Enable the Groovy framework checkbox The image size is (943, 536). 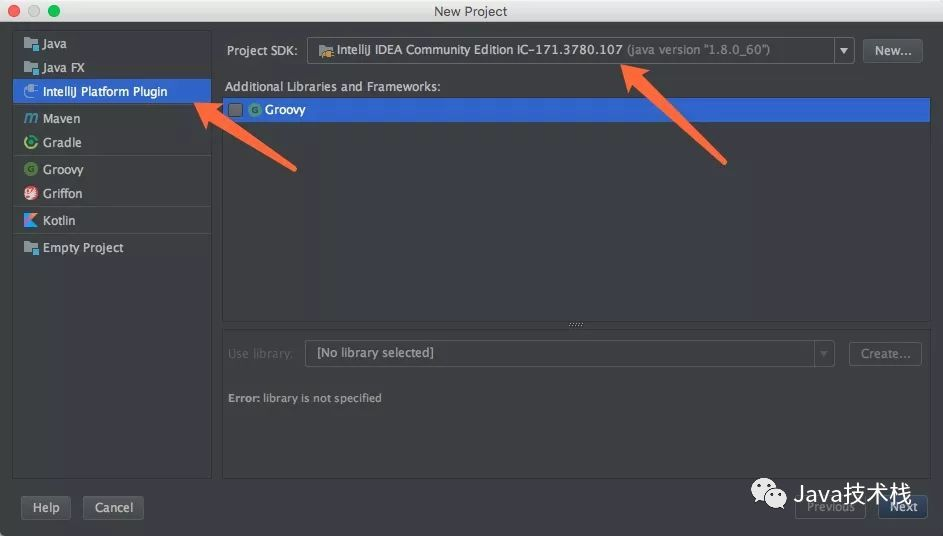point(236,110)
